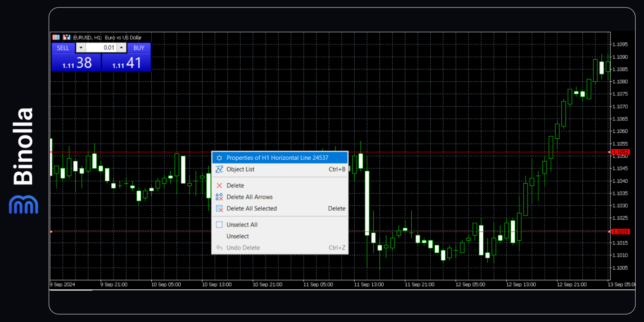
Task: Click the Object List chart-line icon
Action: click(x=219, y=169)
